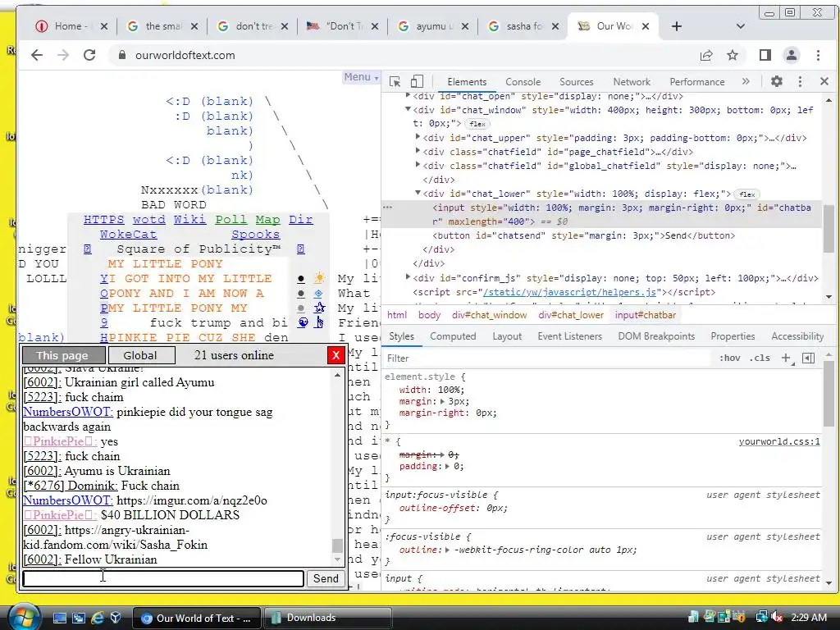Click the blue diamond icon link
Image resolution: width=840 pixels, height=630 pixels.
coord(318,293)
